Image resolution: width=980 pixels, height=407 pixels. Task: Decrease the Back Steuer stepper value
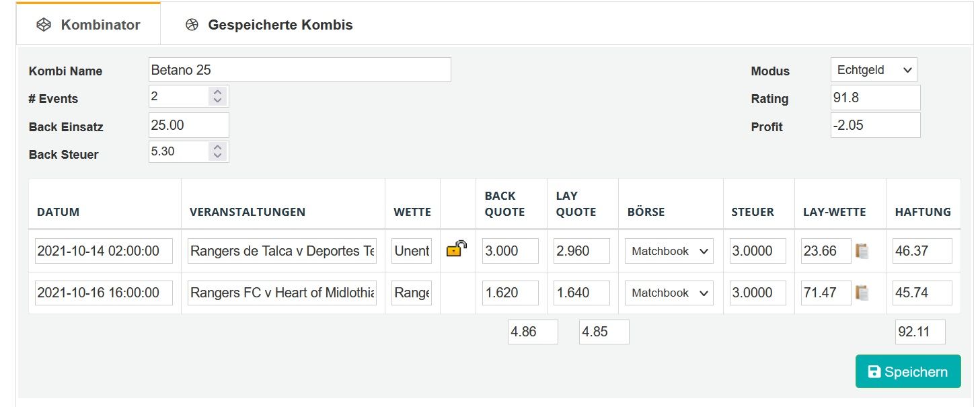pos(217,156)
